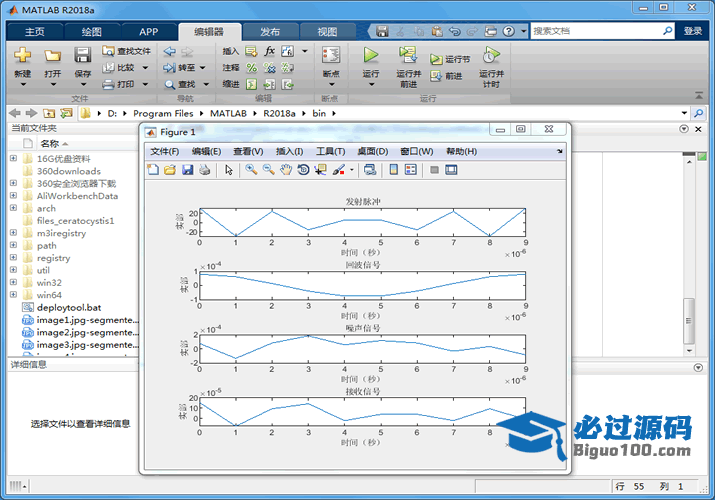
Task: Open a file with the 打开 folder icon
Action: (52, 56)
